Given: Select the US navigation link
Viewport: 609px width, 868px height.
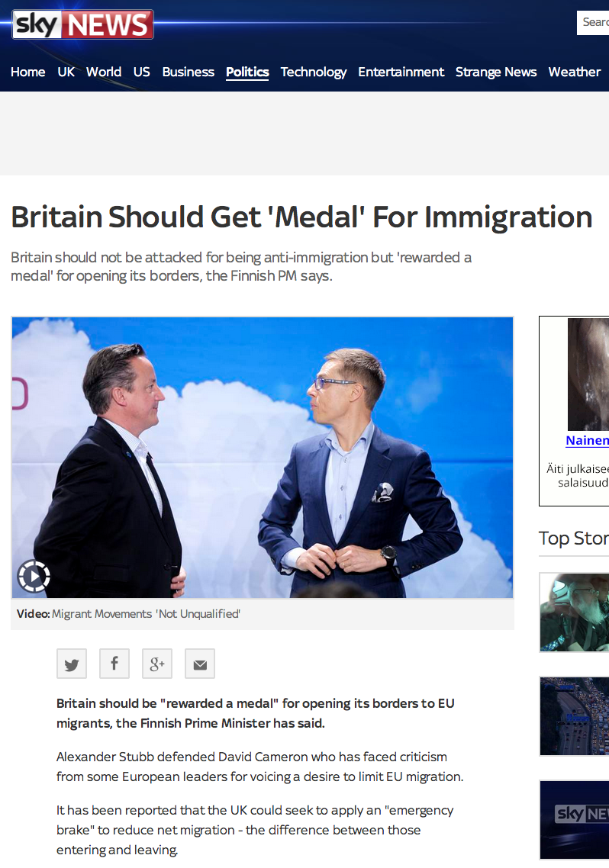Looking at the screenshot, I should click(142, 72).
